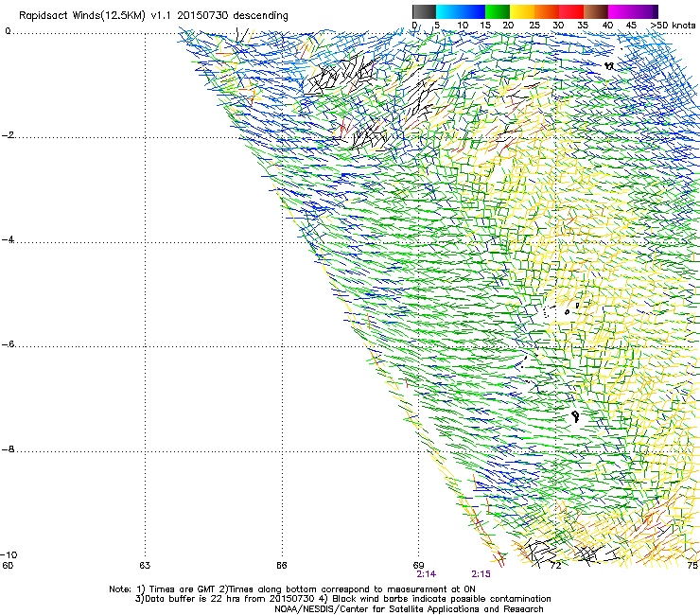Click the brown 35-40 knots legend swatch
The width and height of the screenshot is (700, 615).
click(596, 11)
